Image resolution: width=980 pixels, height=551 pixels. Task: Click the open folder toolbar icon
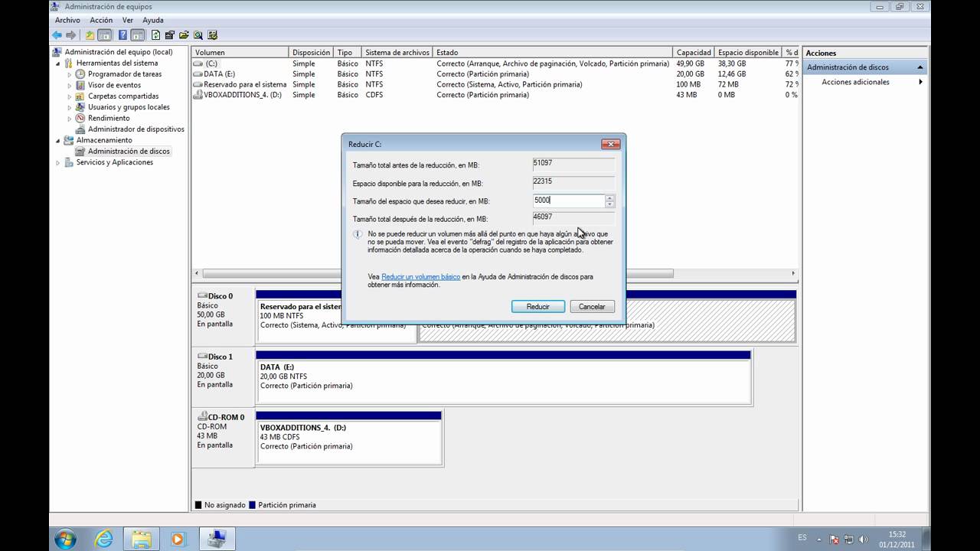(184, 35)
